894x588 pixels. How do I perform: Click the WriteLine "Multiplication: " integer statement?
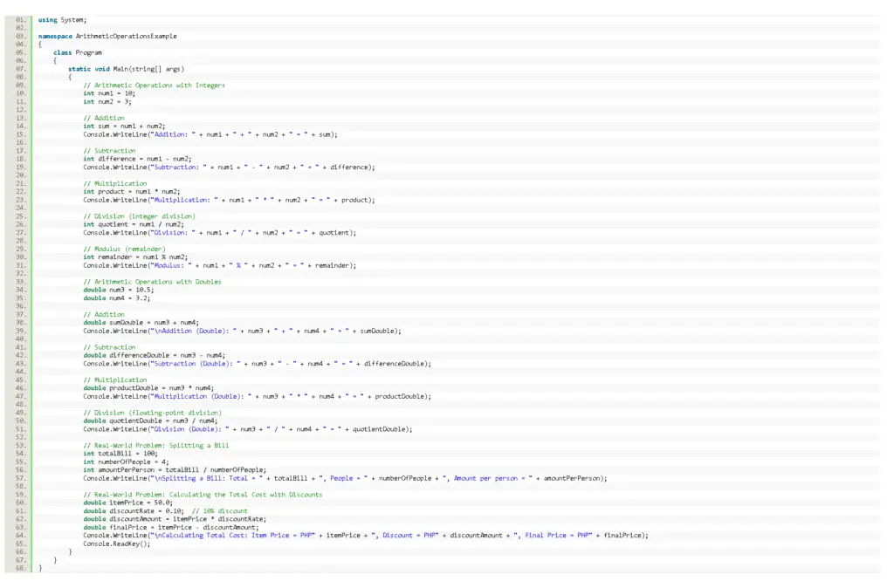tap(230, 201)
